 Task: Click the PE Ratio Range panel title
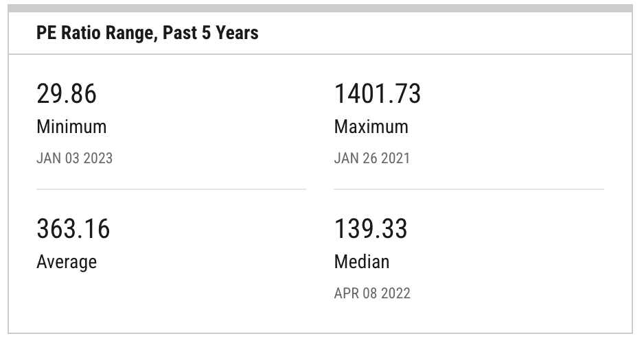(x=148, y=33)
